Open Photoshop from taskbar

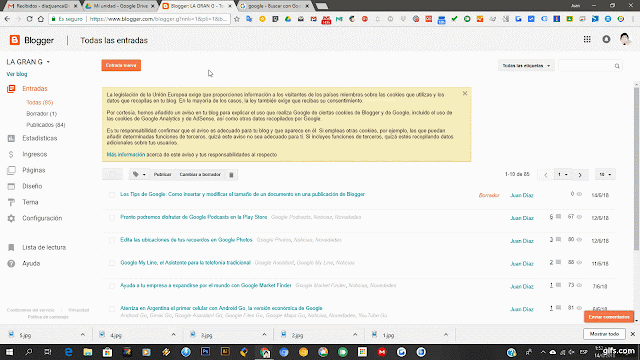point(205,351)
